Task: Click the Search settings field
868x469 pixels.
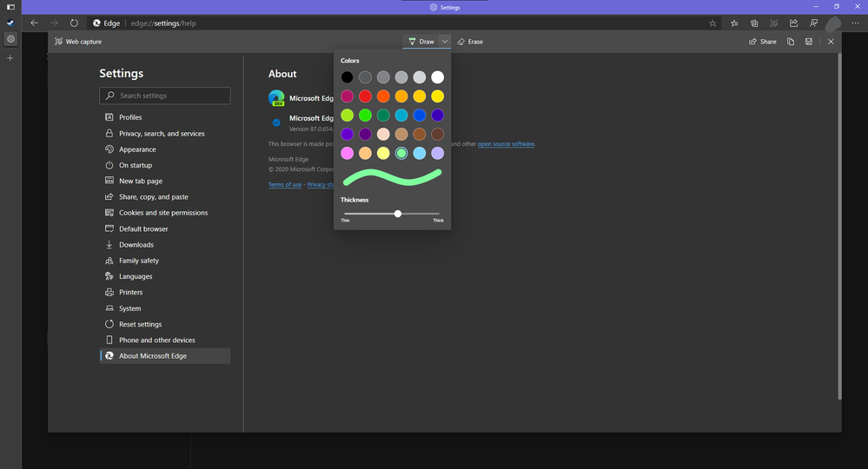Action: [x=165, y=96]
